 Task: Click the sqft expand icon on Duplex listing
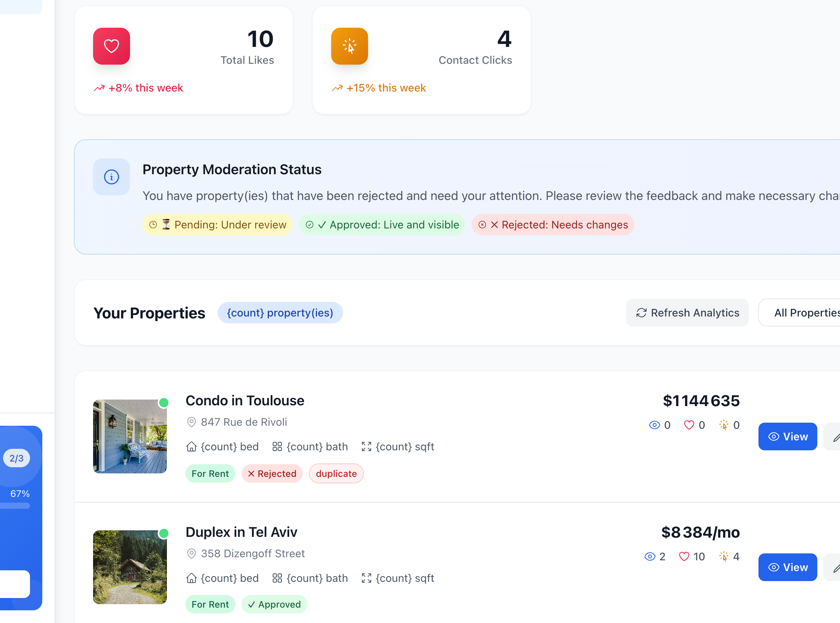(x=366, y=578)
